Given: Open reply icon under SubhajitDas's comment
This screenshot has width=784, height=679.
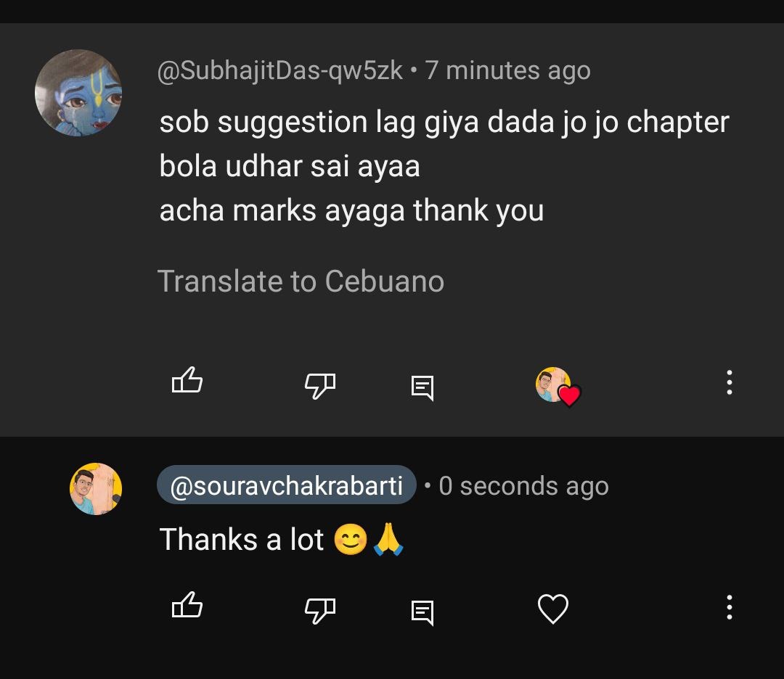Looking at the screenshot, I should tap(422, 387).
